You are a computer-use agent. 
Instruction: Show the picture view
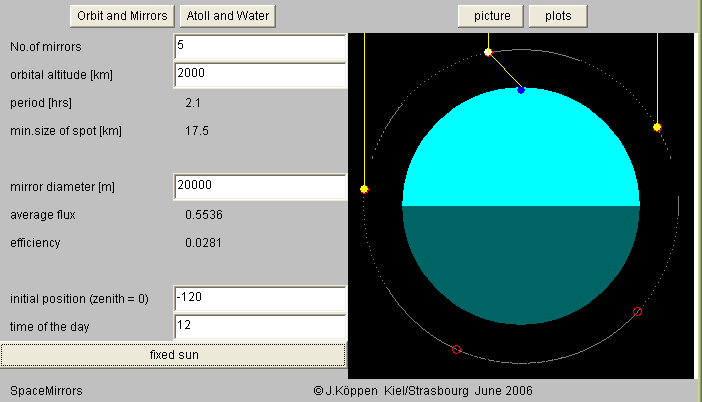(x=491, y=16)
